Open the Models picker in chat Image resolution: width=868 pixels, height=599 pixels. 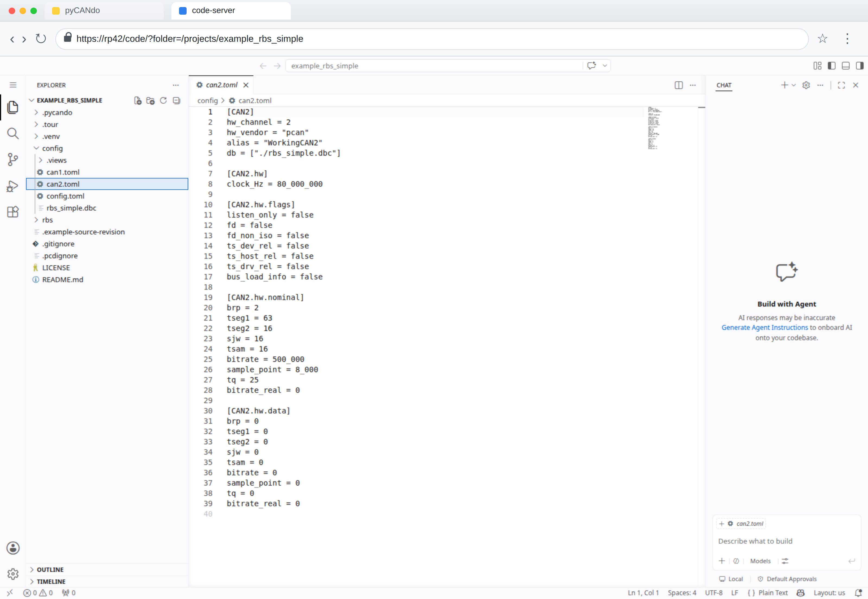(760, 561)
